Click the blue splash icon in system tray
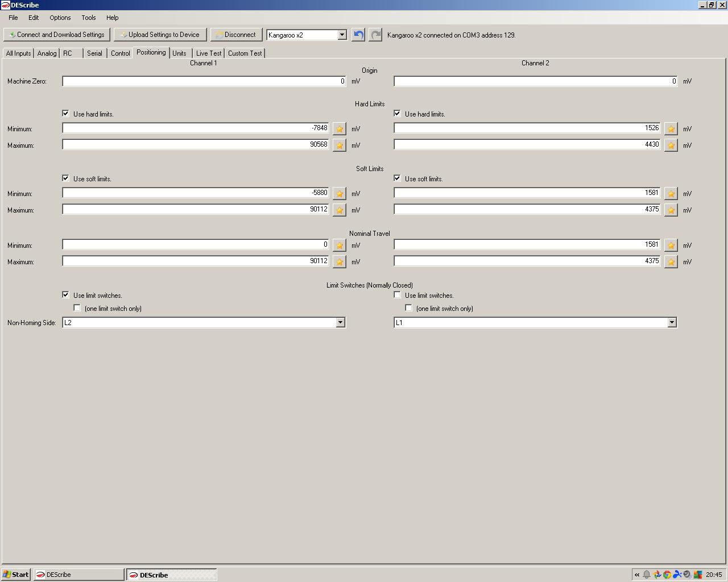Screen dimensions: 728x582 677,575
